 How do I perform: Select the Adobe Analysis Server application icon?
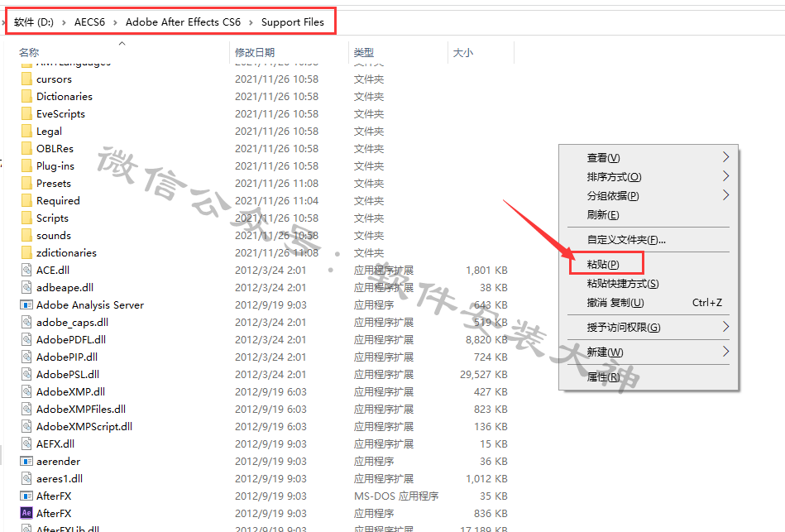26,304
